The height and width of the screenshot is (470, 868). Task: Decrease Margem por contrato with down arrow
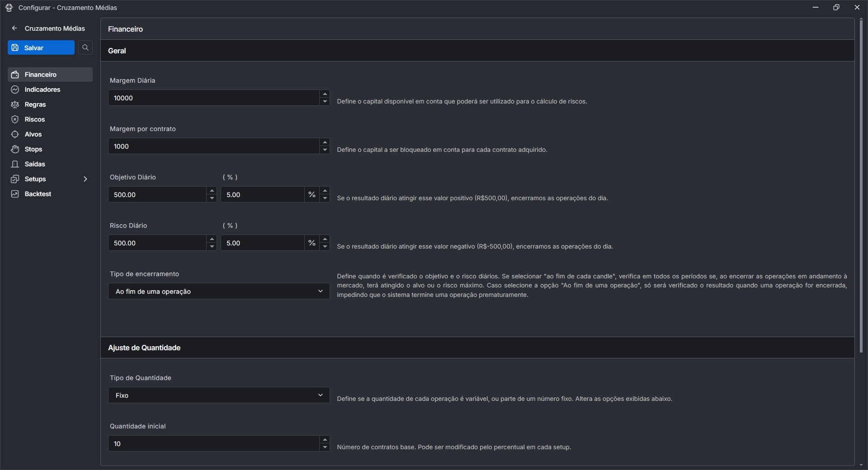(325, 150)
